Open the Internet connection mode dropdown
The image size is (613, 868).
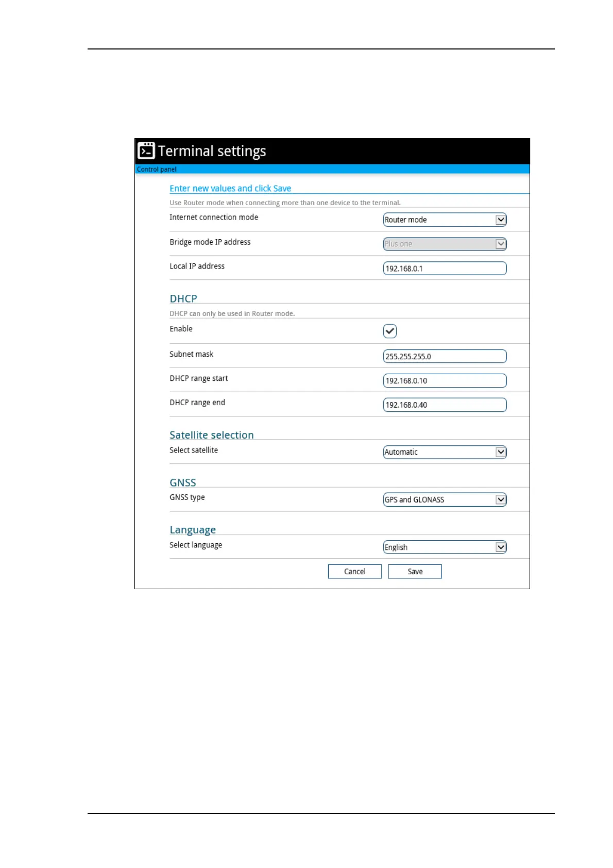pos(445,220)
